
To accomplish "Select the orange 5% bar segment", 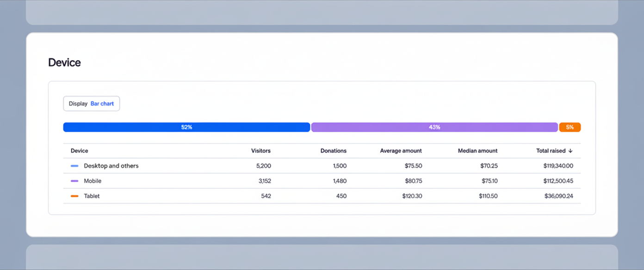I will [x=570, y=127].
